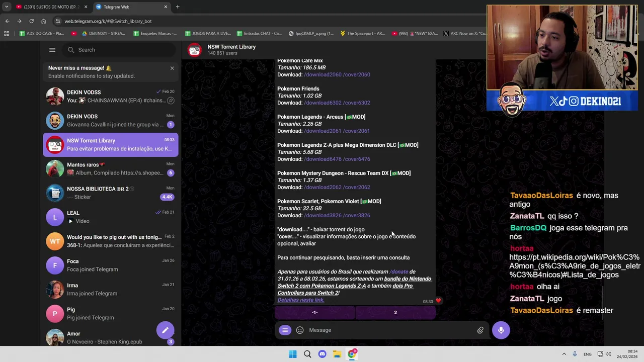Open 'Detalhes neste link.' link
Viewport: 644px width, 362px height.
[x=301, y=300]
